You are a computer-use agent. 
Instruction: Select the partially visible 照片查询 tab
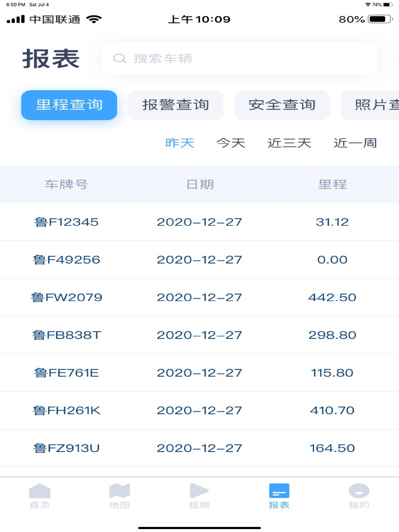(x=370, y=105)
